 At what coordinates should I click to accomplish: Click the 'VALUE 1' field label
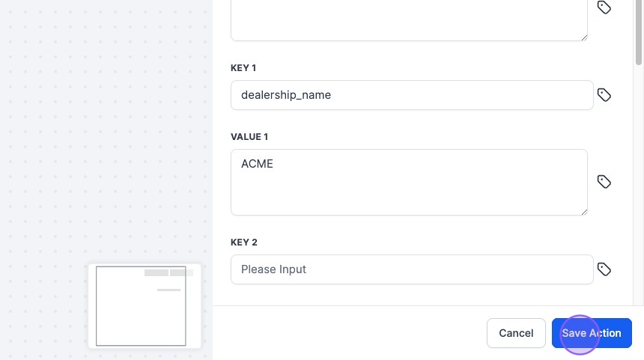(249, 137)
